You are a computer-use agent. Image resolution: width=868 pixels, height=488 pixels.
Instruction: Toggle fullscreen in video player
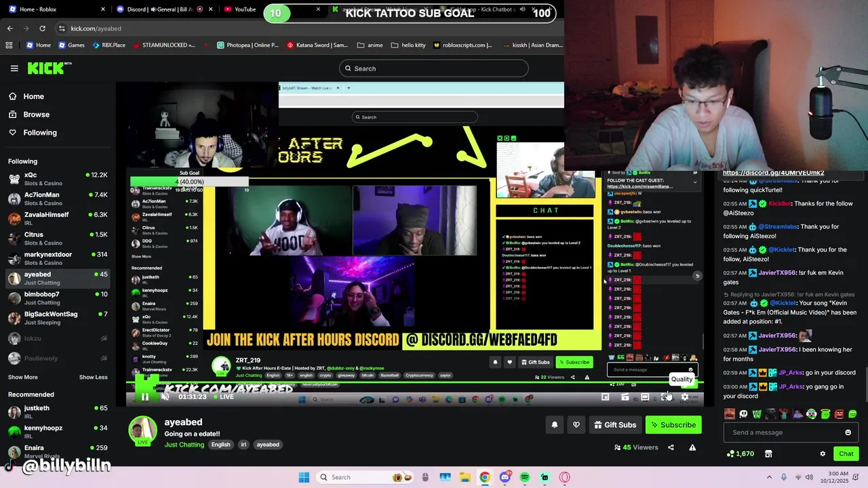[x=665, y=396]
